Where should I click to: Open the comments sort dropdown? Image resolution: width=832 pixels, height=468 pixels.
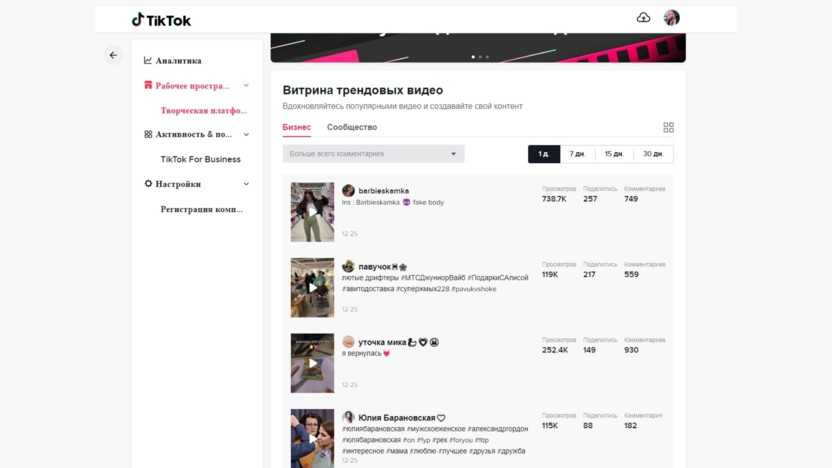[373, 154]
